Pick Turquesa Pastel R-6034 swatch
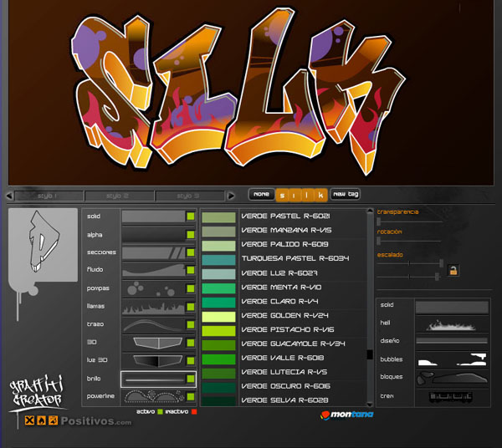502x448 pixels. click(218, 259)
